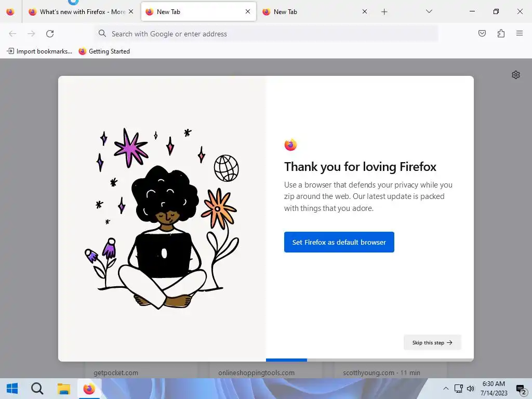Open the clock and date 6:30 AM
This screenshot has height=399, width=532.
494,389
